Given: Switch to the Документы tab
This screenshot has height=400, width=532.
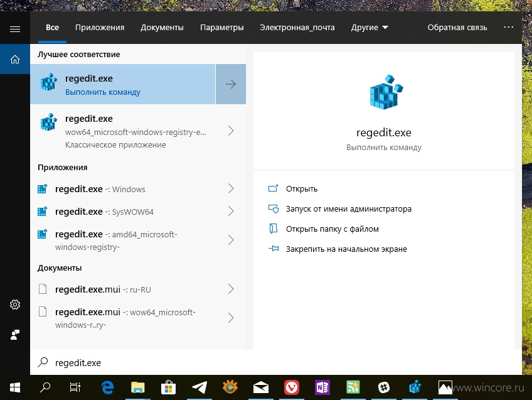Looking at the screenshot, I should pyautogui.click(x=162, y=28).
